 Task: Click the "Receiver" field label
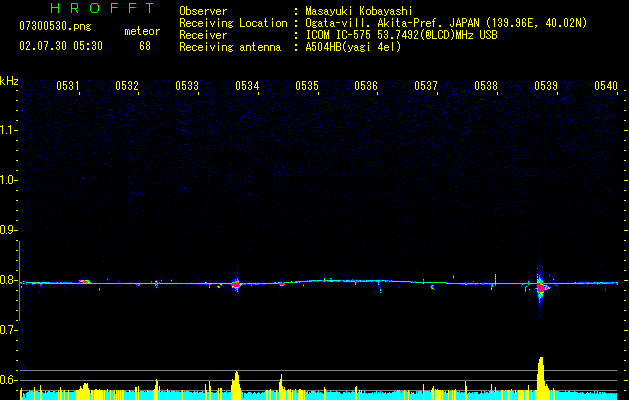pyautogui.click(x=203, y=35)
